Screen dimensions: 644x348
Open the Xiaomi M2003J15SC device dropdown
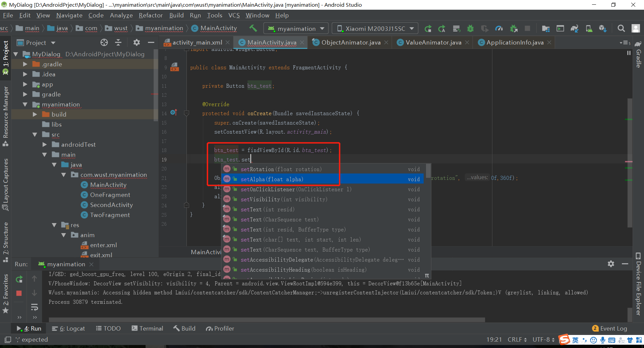click(375, 29)
